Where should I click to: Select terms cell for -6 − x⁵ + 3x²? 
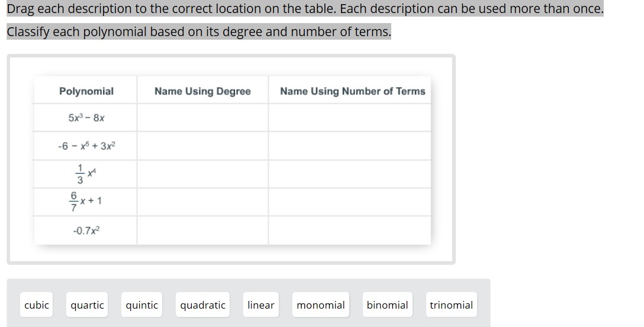coord(349,146)
